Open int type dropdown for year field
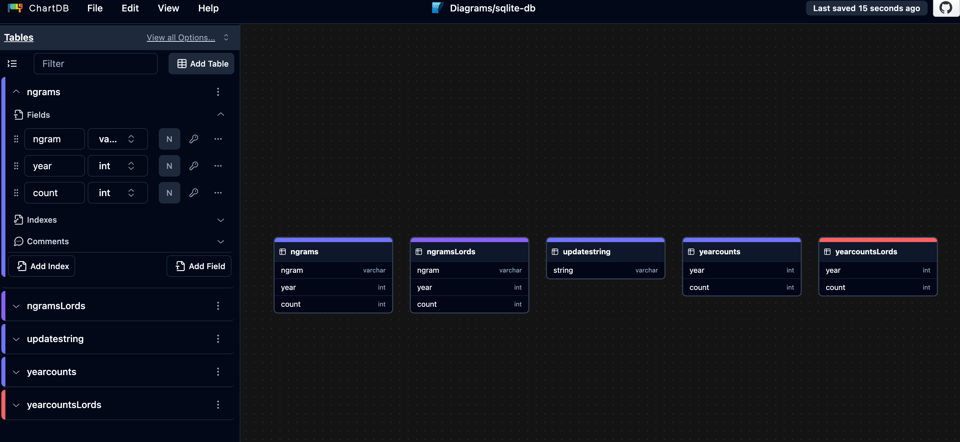The image size is (960, 442). [x=118, y=166]
